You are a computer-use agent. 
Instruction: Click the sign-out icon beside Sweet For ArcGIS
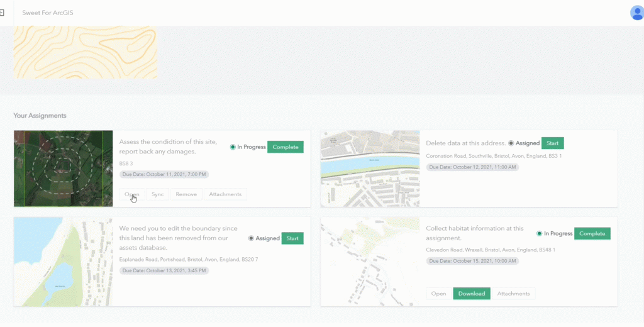(2, 13)
